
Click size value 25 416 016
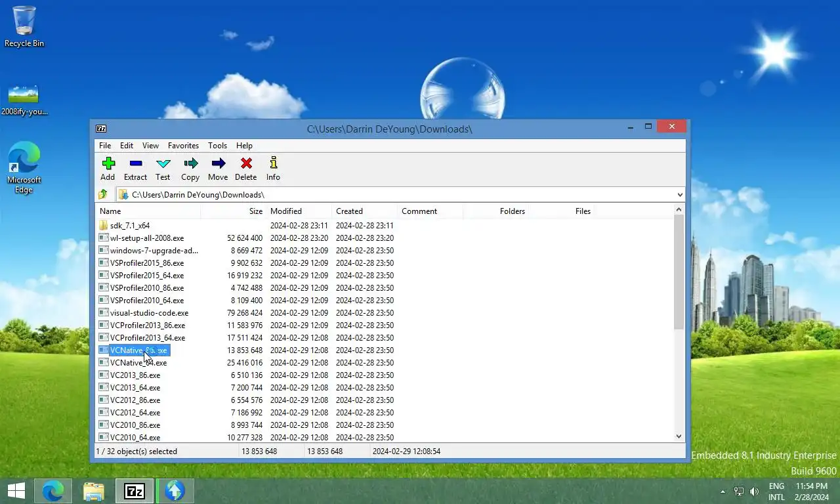click(x=245, y=362)
